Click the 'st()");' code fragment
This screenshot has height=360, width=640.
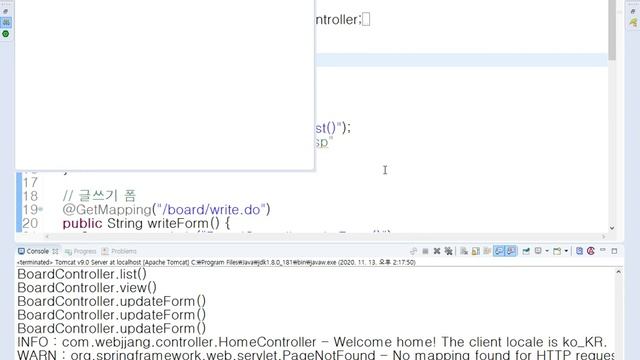pyautogui.click(x=333, y=128)
